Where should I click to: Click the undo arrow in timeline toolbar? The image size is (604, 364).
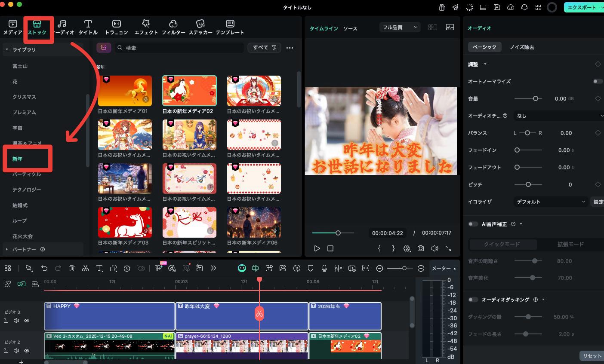pos(44,268)
